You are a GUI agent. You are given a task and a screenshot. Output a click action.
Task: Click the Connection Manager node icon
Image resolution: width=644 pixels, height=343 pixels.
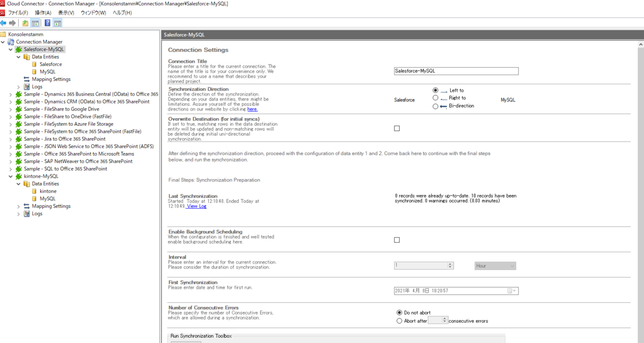pos(11,42)
